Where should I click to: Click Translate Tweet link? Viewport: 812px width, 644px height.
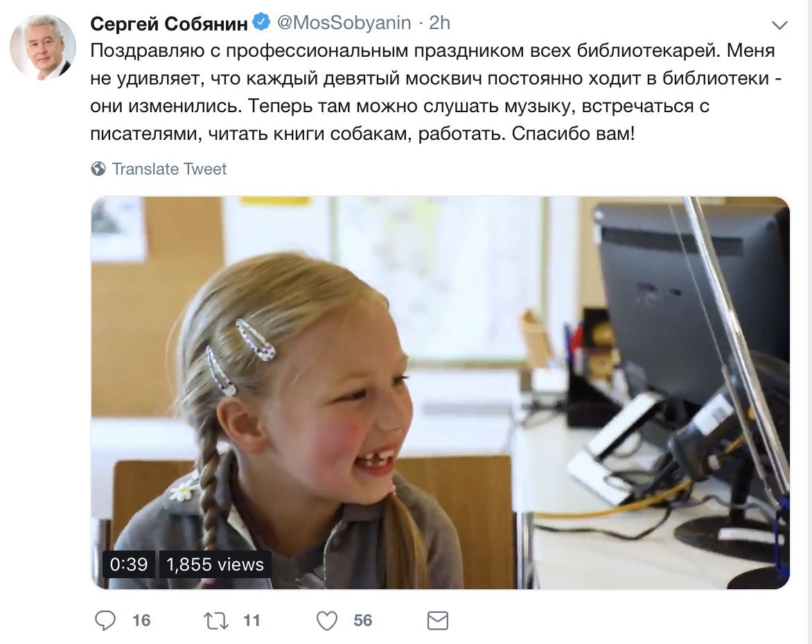point(169,169)
